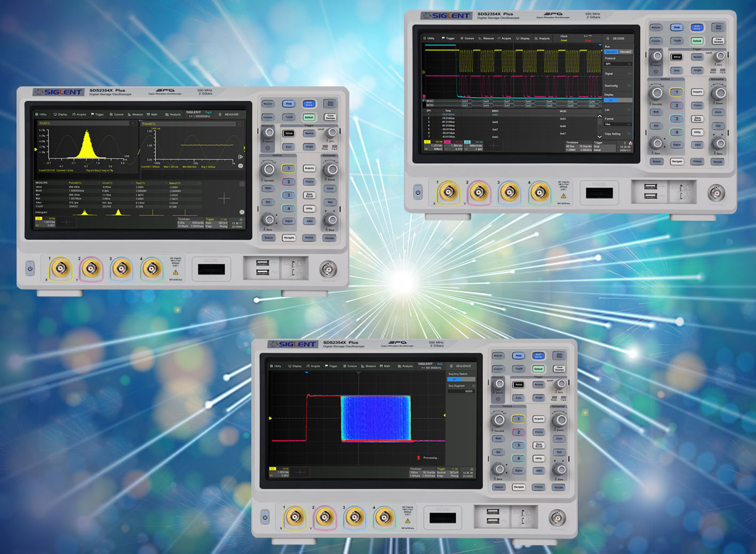Viewport: 756px width, 554px height.
Task: Click trigger Setup button on left oscilloscope
Action: pos(288,133)
